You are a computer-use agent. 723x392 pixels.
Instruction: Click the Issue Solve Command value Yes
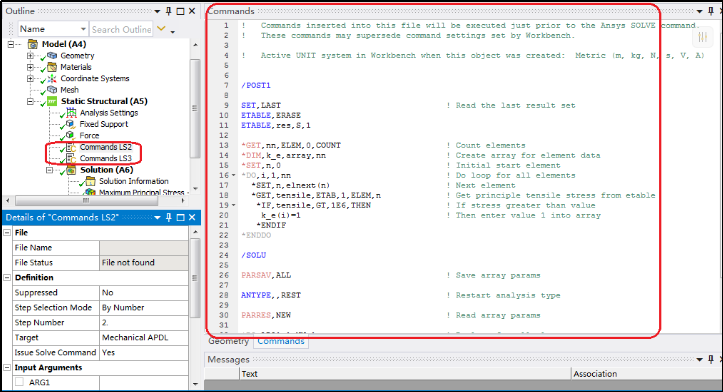[x=144, y=353]
